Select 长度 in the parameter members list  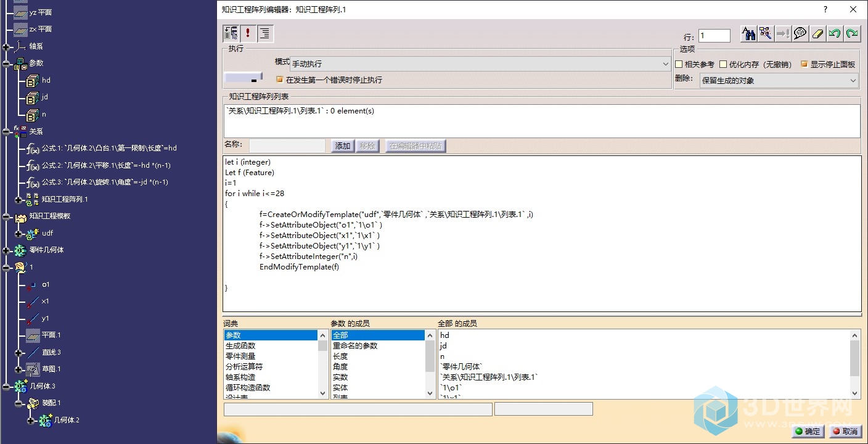click(x=378, y=356)
